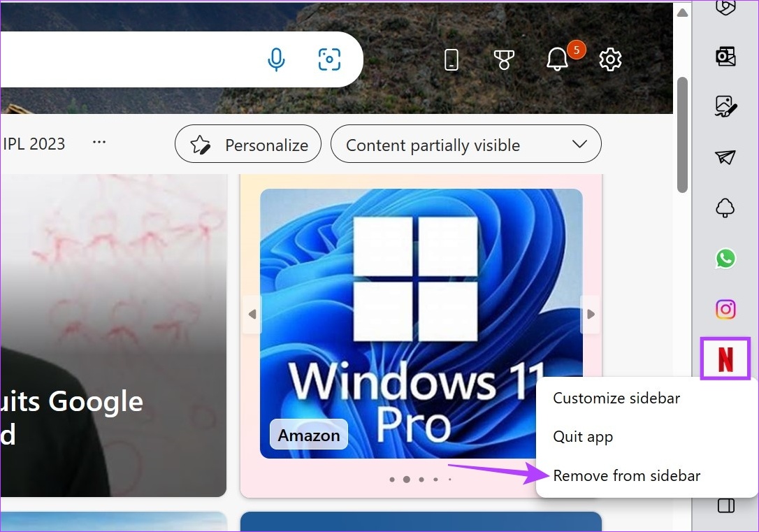Viewport: 759px width, 532px height.
Task: Open the Windows 11 Pro ad image
Action: tap(421, 324)
